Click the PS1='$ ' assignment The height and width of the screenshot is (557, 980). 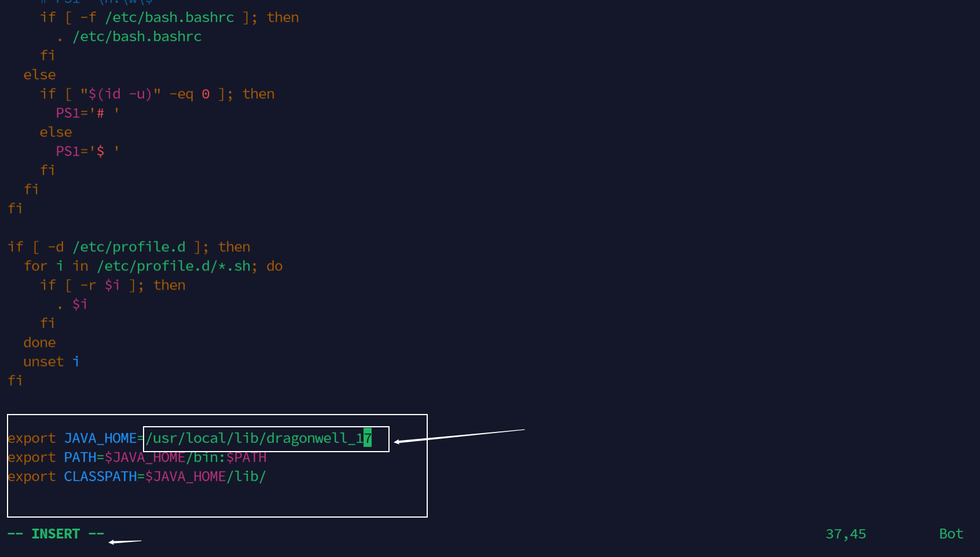pos(87,151)
